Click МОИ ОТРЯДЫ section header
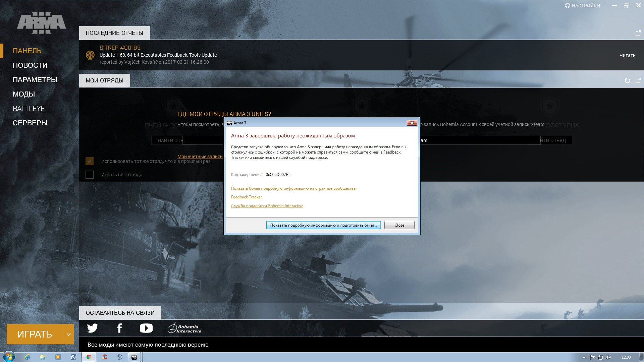 [105, 80]
